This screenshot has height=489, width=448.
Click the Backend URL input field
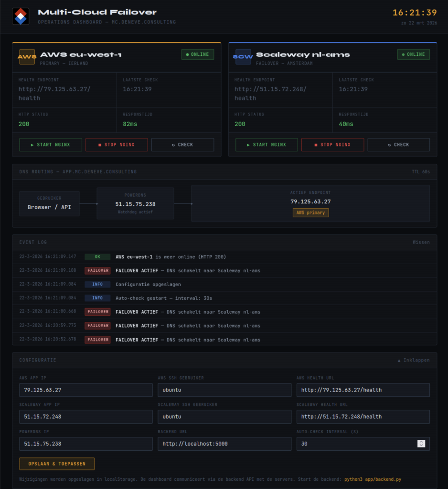(x=224, y=444)
